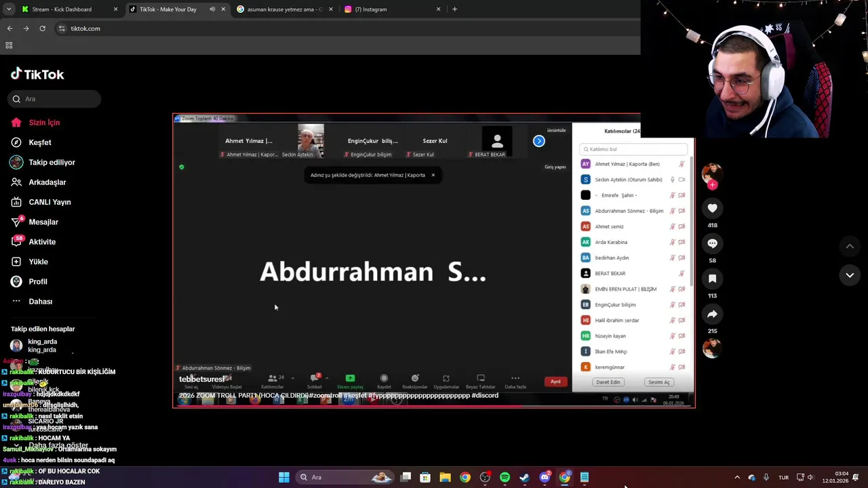868x488 pixels.
Task: Open Takip ediliyor avatar icon
Action: pyautogui.click(x=16, y=162)
